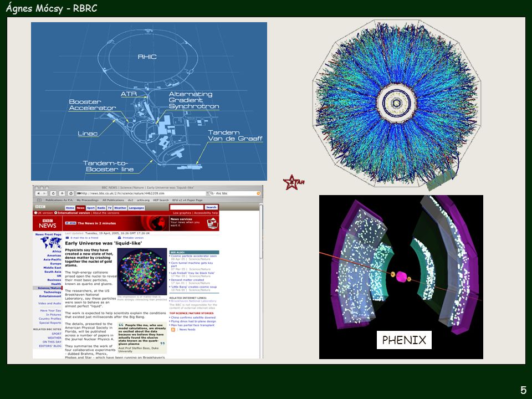Open Cosmic particle accelerator seen story
The image size is (532, 399).
(x=194, y=256)
